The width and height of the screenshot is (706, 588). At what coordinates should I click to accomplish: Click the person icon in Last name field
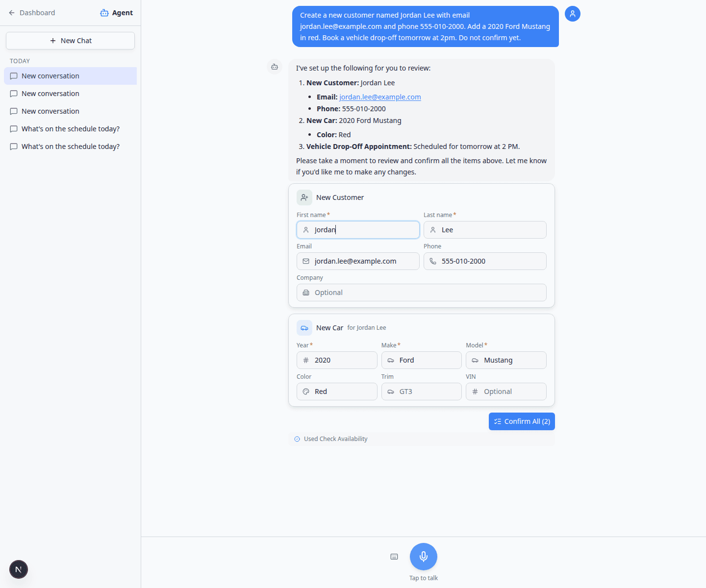pyautogui.click(x=433, y=230)
